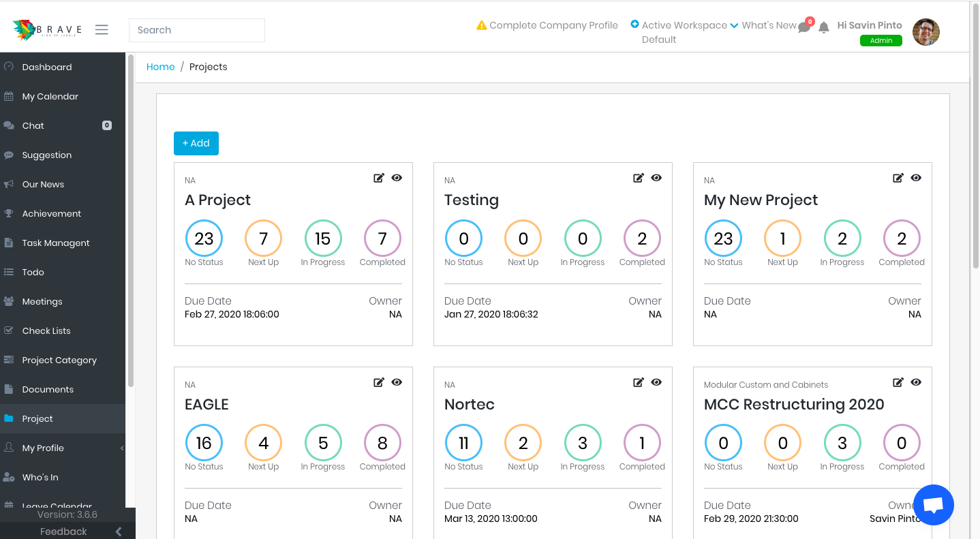Go to Home breadcrumb link
The image size is (980, 539).
161,67
